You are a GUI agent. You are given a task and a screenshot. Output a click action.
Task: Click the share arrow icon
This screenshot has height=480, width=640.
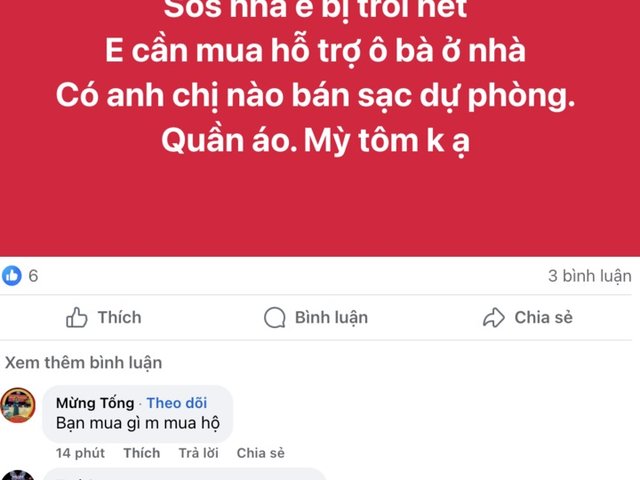[494, 318]
